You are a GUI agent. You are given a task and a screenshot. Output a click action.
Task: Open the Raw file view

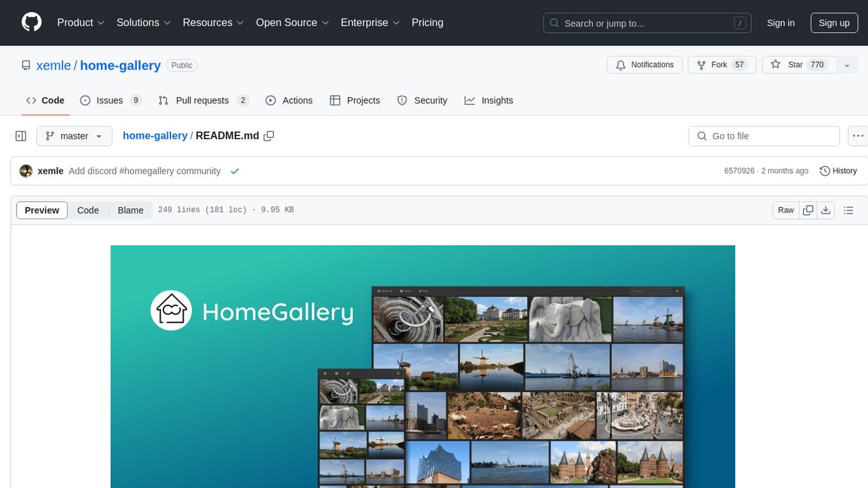point(786,210)
